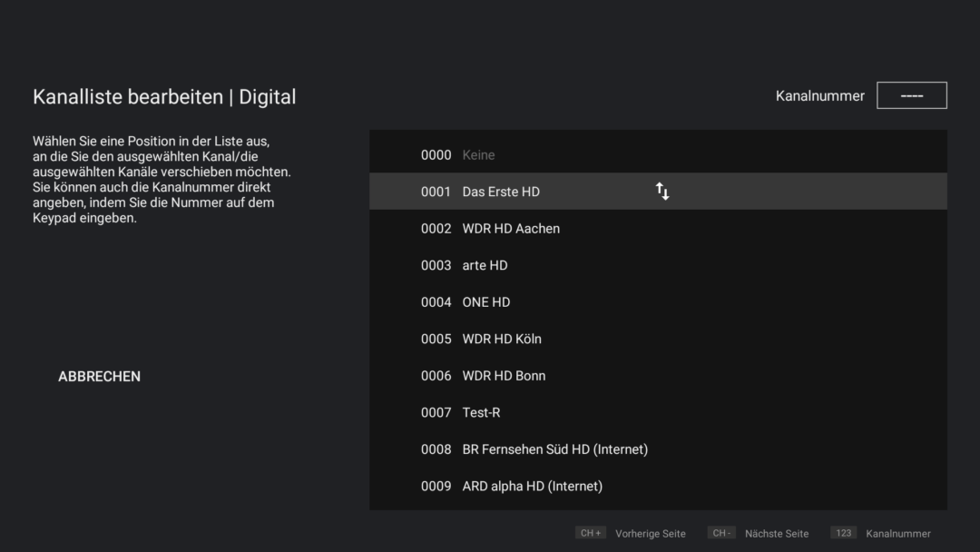The width and height of the screenshot is (980, 552).
Task: Click the ABBRECHEN button
Action: tap(99, 376)
